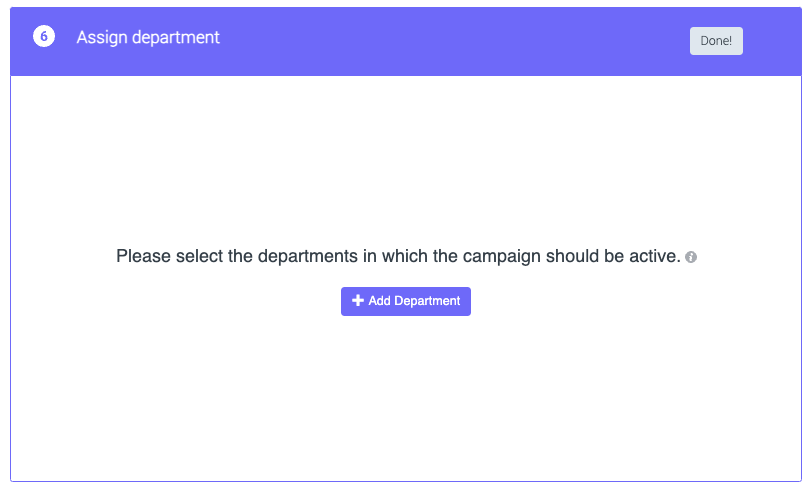The width and height of the screenshot is (811, 487).
Task: Click the 'Please select the departments' text
Action: (398, 256)
